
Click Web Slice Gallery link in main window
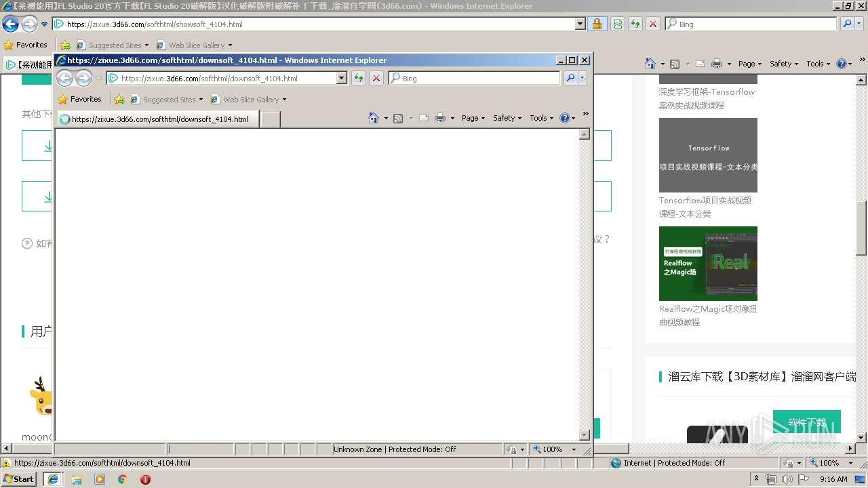pyautogui.click(x=193, y=45)
